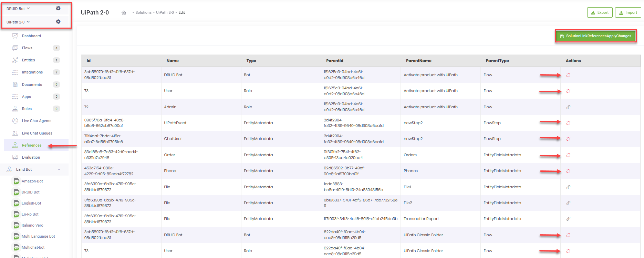Screen dimensions: 644x258
Task: Click the Export button
Action: click(600, 12)
